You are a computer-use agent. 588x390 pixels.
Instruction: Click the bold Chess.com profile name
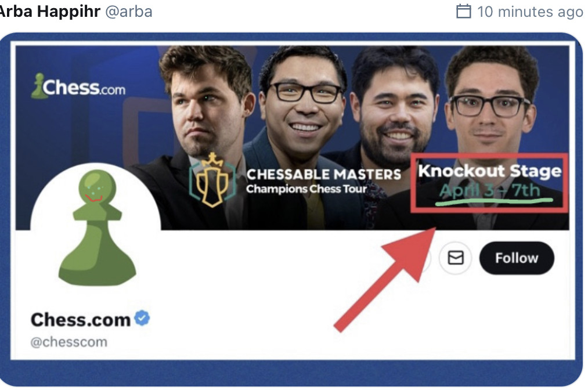click(80, 320)
